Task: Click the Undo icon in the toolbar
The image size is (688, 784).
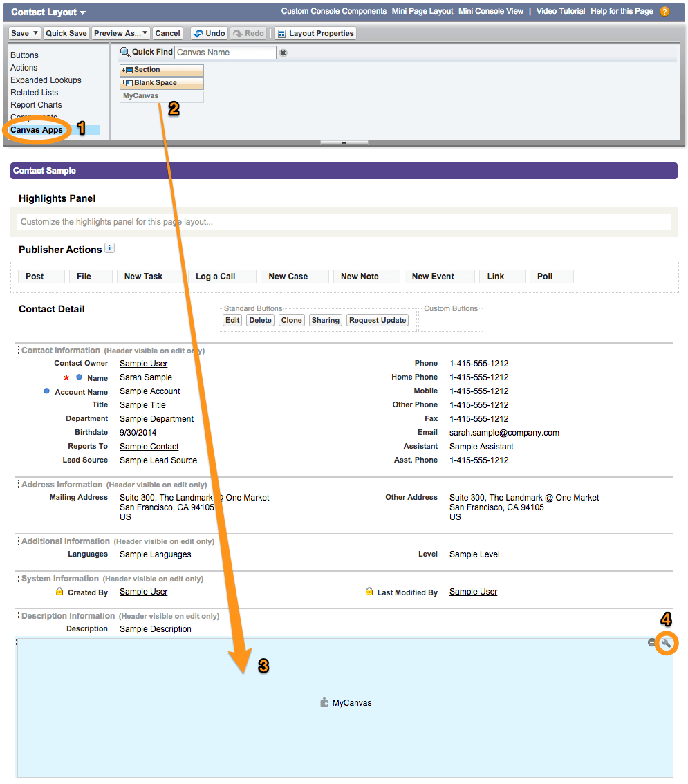Action: tap(209, 32)
